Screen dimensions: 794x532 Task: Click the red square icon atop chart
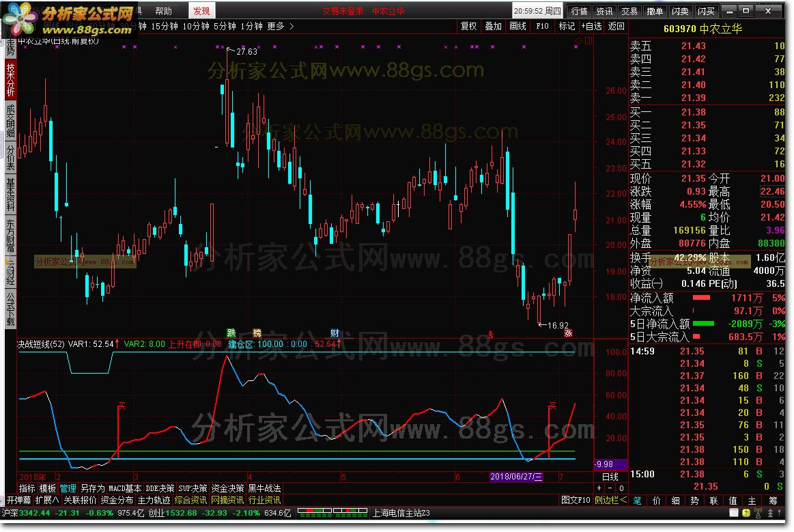[x=589, y=40]
